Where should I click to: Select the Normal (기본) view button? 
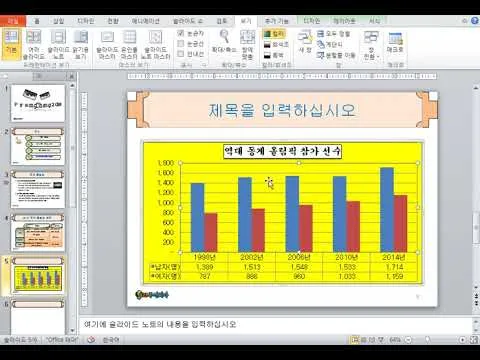click(x=11, y=44)
